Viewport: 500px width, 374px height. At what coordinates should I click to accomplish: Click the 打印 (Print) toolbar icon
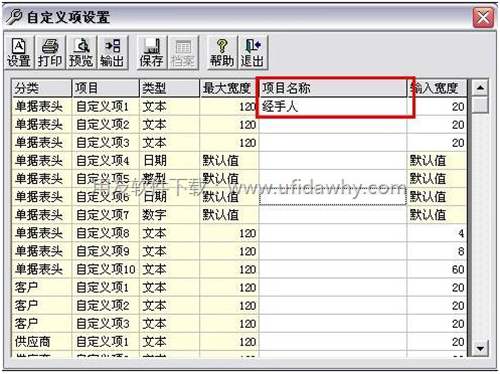point(49,53)
